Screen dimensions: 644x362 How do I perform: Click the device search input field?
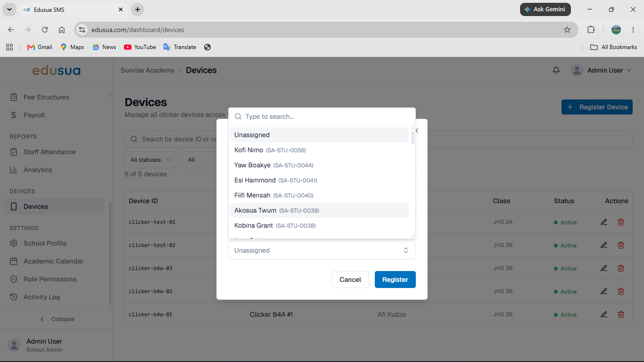(x=379, y=139)
